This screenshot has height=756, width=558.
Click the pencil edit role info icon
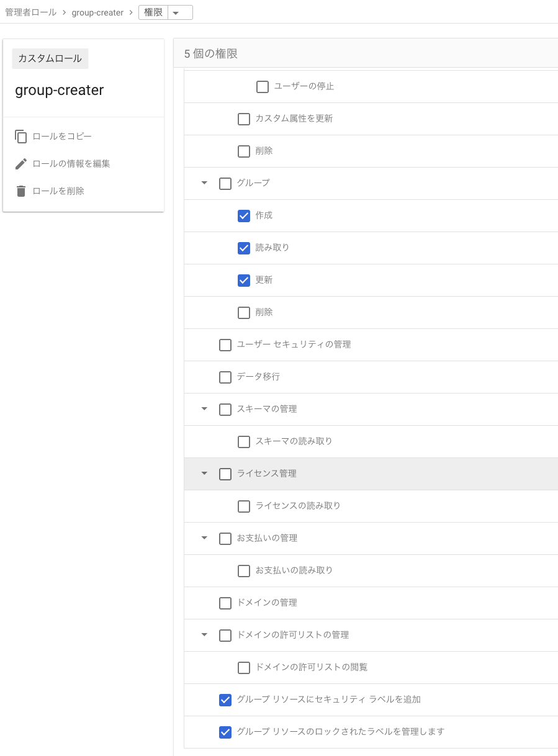click(x=21, y=164)
